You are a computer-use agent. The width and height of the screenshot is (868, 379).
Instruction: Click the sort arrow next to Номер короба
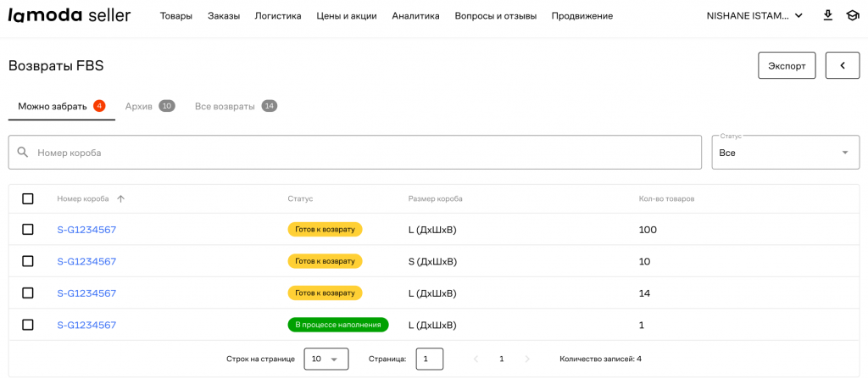[120, 198]
